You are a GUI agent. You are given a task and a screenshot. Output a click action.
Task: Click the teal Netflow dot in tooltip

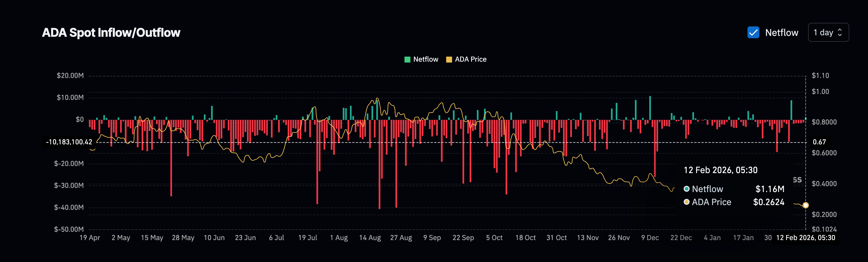pos(686,189)
